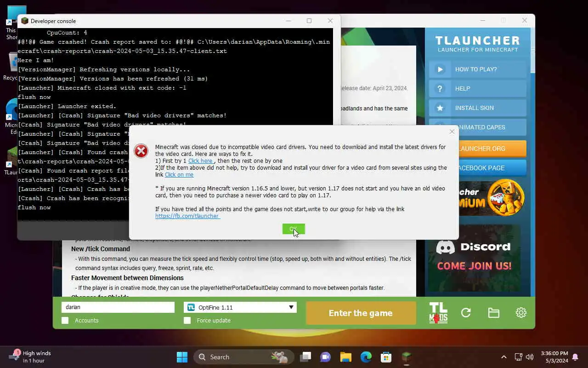Expand the system tray hidden icons chevron
588x368 pixels.
click(504, 357)
